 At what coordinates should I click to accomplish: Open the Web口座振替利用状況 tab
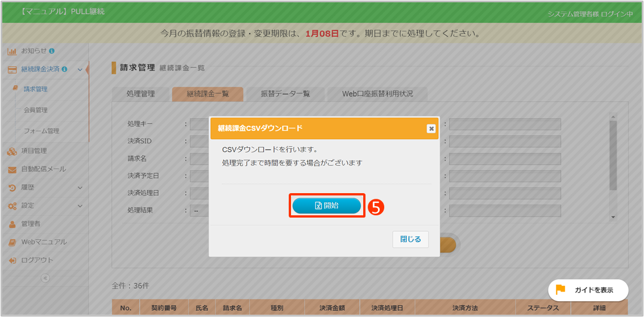coord(377,94)
